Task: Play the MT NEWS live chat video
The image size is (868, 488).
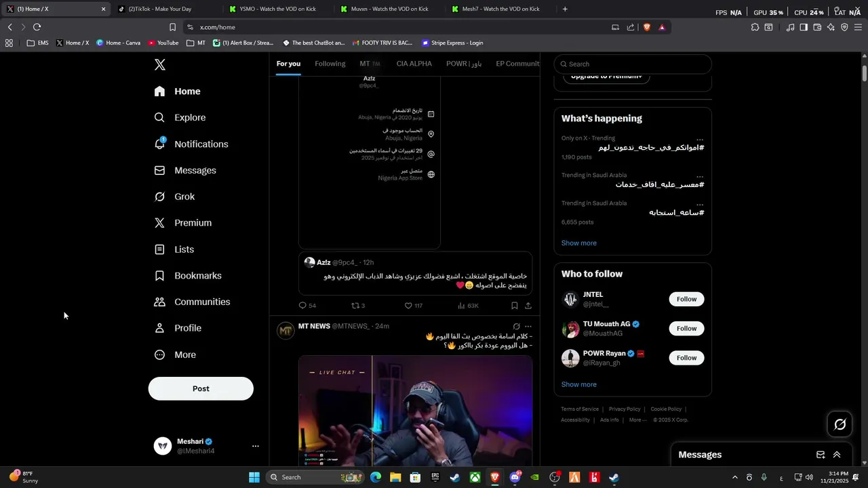Action: pos(415,410)
